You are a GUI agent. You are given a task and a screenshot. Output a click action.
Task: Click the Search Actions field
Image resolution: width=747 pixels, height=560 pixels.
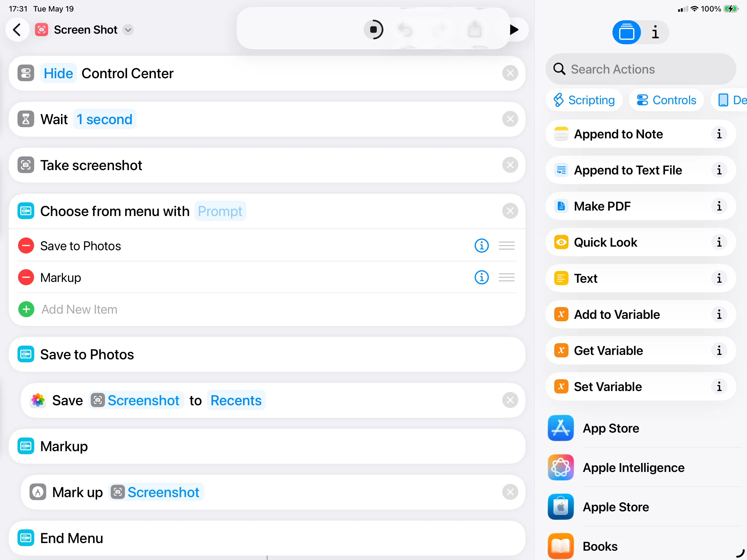click(x=640, y=69)
